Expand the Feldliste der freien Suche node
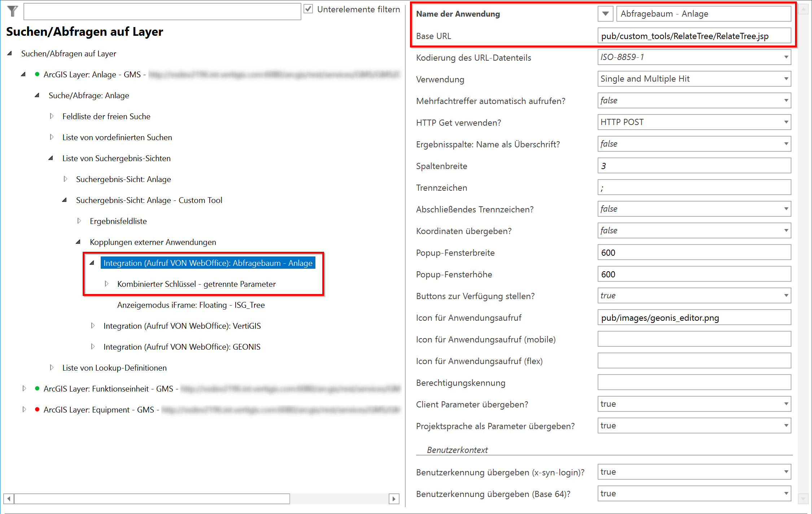This screenshot has height=514, width=812. pyautogui.click(x=52, y=116)
